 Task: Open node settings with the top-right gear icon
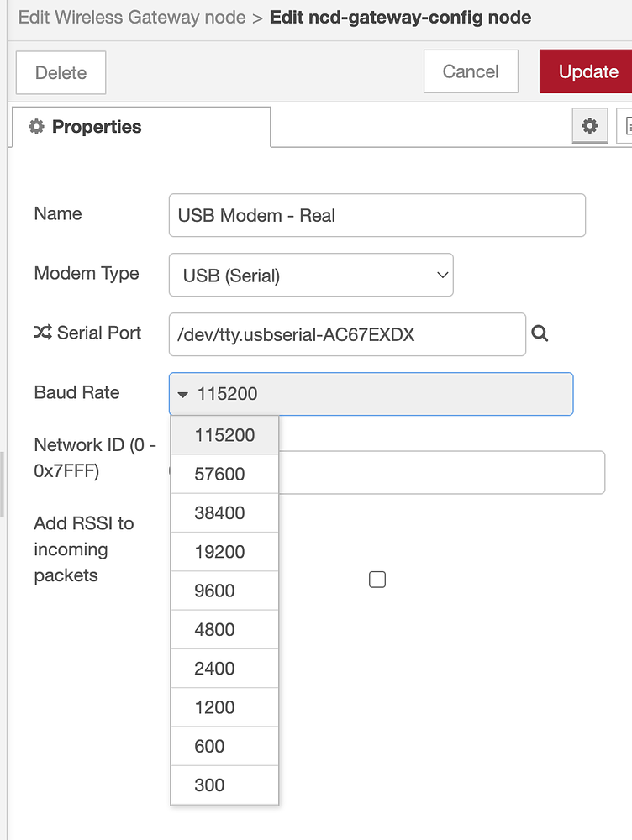(589, 126)
